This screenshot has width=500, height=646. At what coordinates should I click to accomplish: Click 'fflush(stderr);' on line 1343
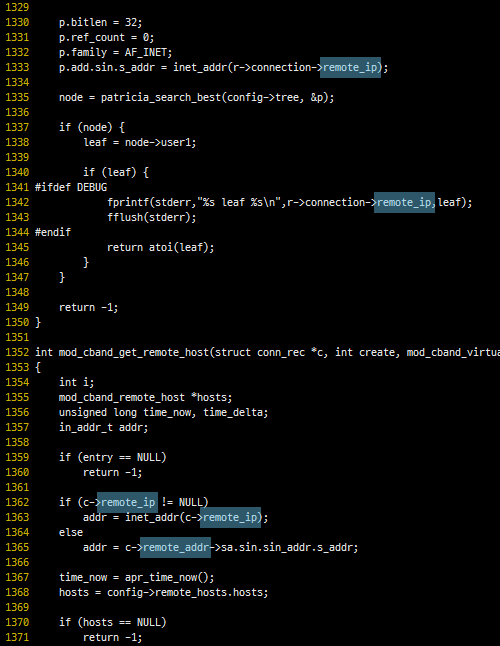[x=152, y=217]
